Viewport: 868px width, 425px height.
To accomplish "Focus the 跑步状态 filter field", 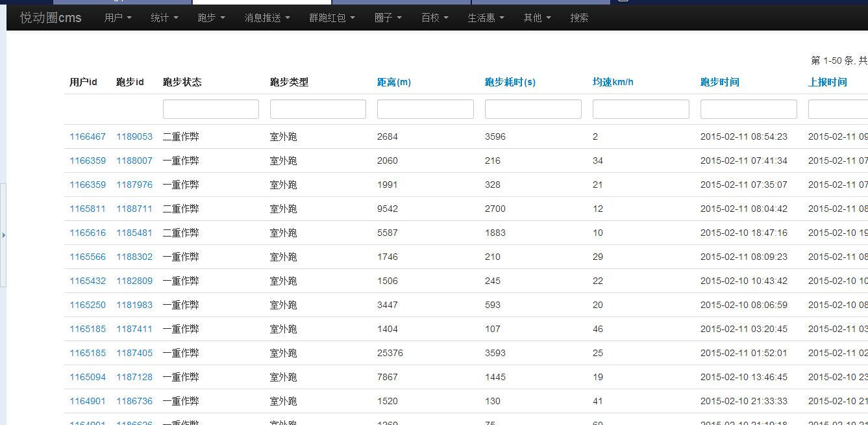I will [211, 109].
